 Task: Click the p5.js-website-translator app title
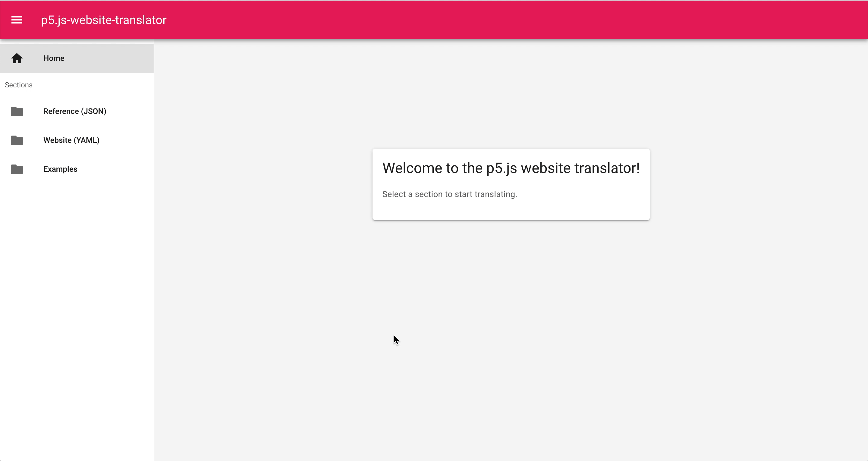coord(103,20)
